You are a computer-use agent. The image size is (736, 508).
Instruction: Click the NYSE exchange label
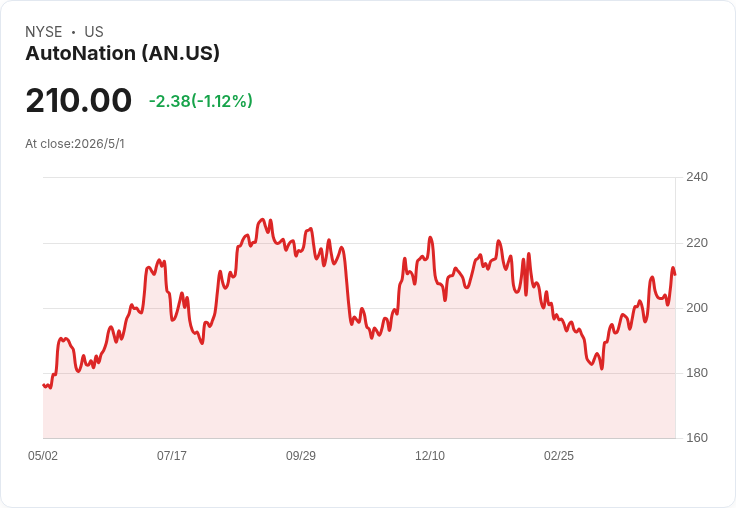coord(44,32)
